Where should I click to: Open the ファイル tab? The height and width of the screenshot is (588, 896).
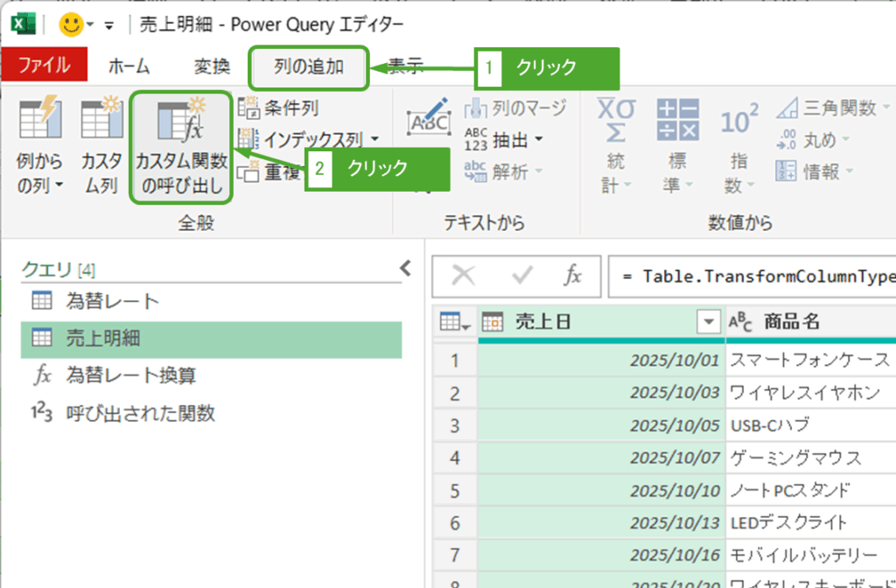tap(45, 66)
